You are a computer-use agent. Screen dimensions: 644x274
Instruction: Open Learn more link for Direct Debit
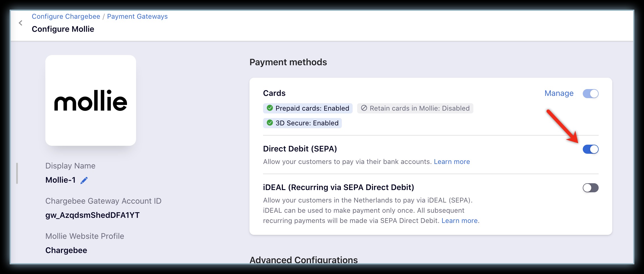point(452,162)
